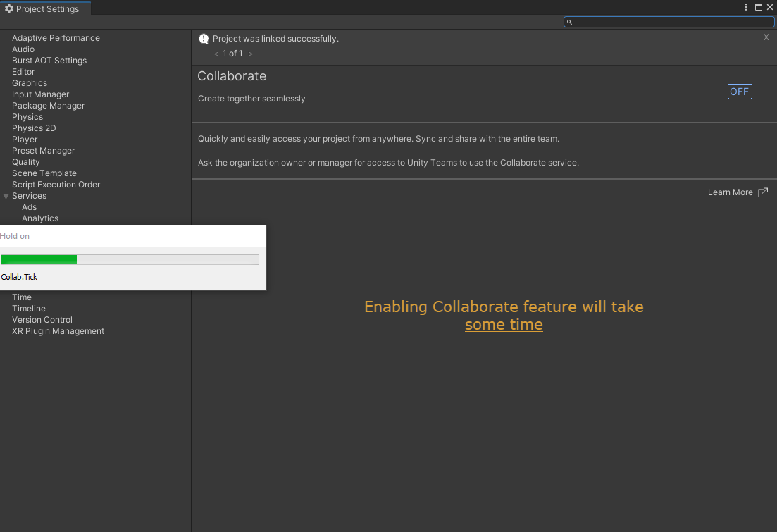
Task: Select the Project Settings tab
Action: [x=45, y=8]
